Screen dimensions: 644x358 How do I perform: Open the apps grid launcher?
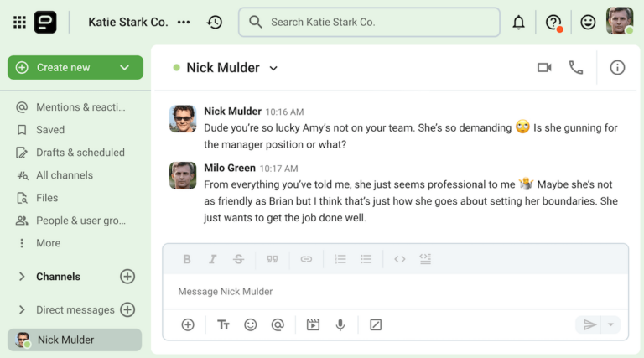pos(19,23)
